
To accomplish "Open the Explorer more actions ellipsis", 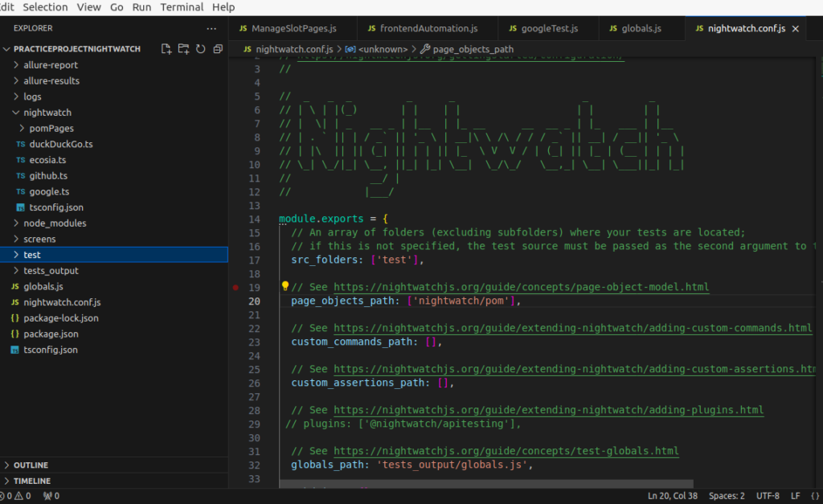I will (x=211, y=28).
